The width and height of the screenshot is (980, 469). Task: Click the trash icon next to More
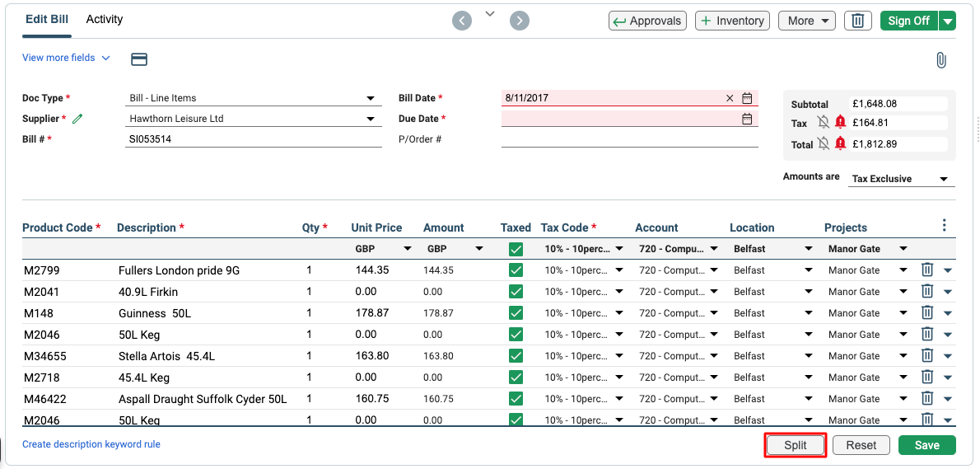(858, 21)
